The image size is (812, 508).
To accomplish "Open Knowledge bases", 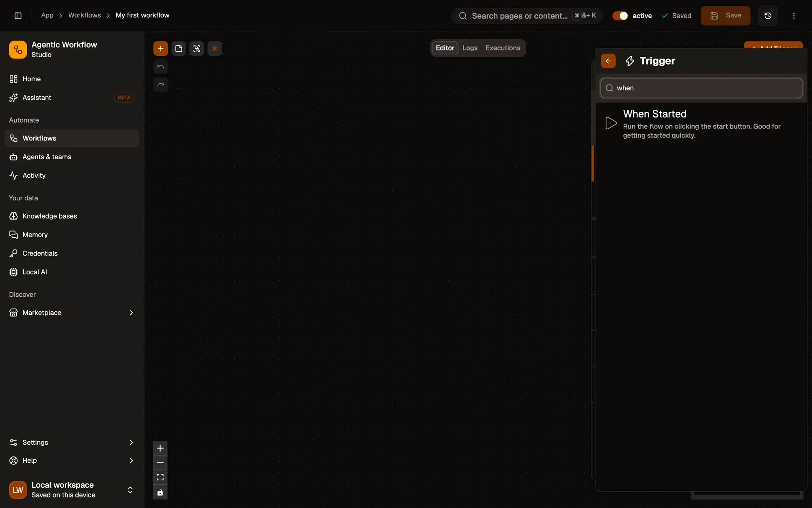I will [x=72, y=216].
